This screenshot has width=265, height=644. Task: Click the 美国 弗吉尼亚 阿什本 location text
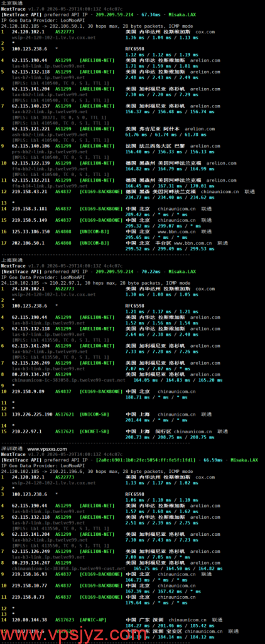(153, 128)
